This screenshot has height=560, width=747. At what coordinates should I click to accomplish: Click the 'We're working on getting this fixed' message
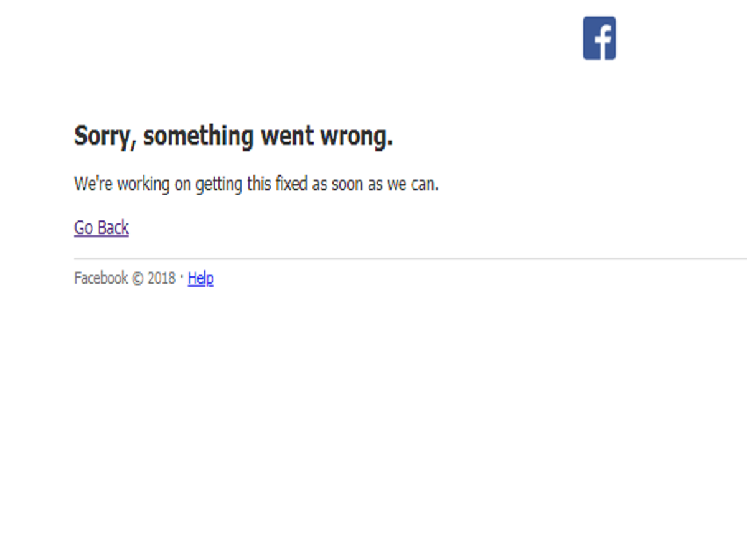click(x=256, y=184)
